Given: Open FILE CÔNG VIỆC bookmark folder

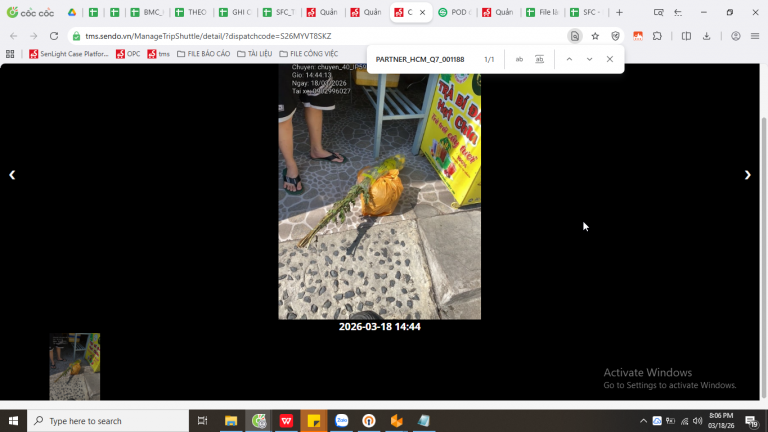Looking at the screenshot, I should [309, 54].
